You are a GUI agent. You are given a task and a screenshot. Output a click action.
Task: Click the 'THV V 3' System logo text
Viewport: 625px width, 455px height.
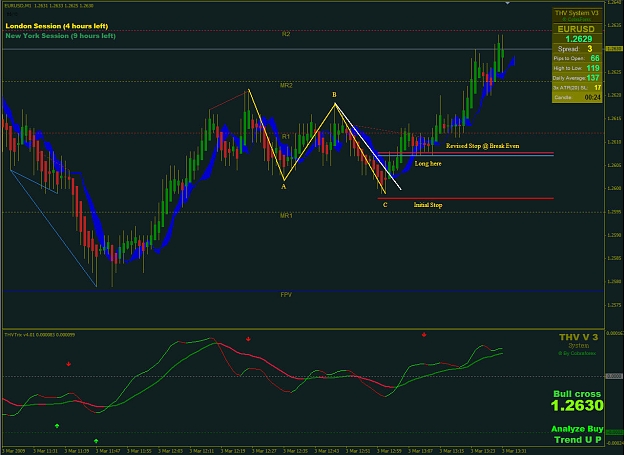579,337
